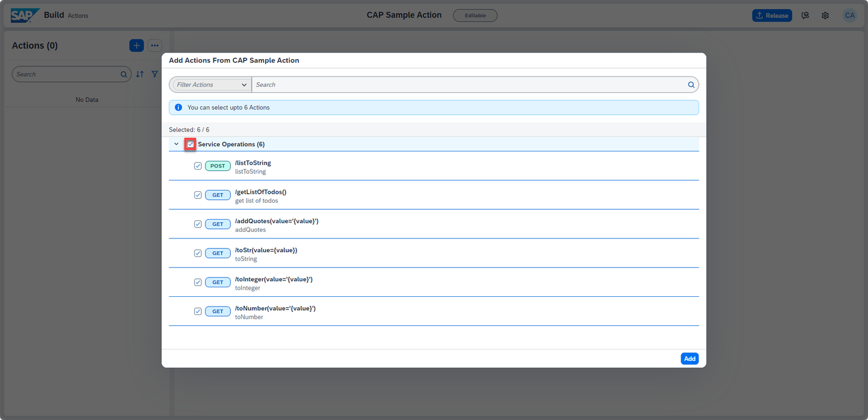Image resolution: width=868 pixels, height=420 pixels.
Task: Click the 'Actions (0)' panel heading
Action: pos(35,45)
